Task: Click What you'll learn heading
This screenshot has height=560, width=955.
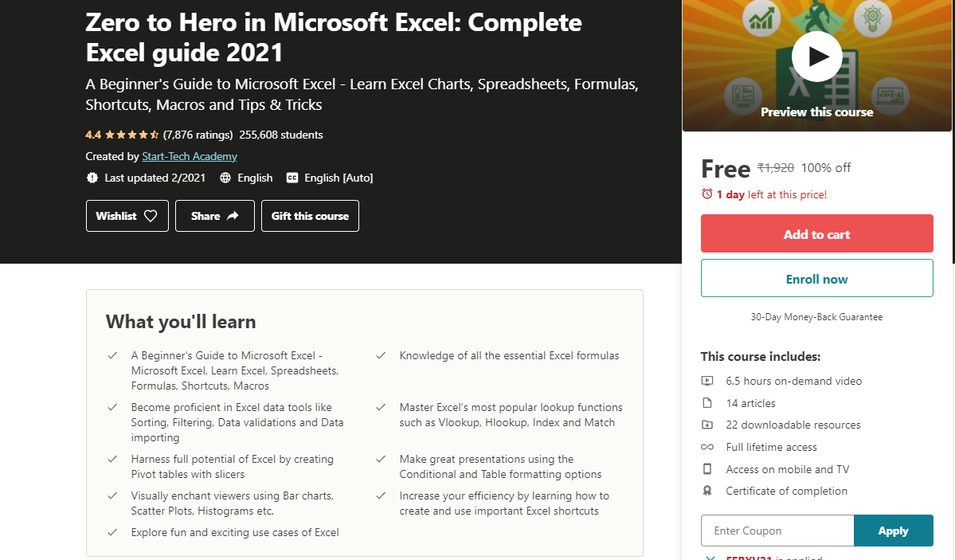Action: (181, 322)
